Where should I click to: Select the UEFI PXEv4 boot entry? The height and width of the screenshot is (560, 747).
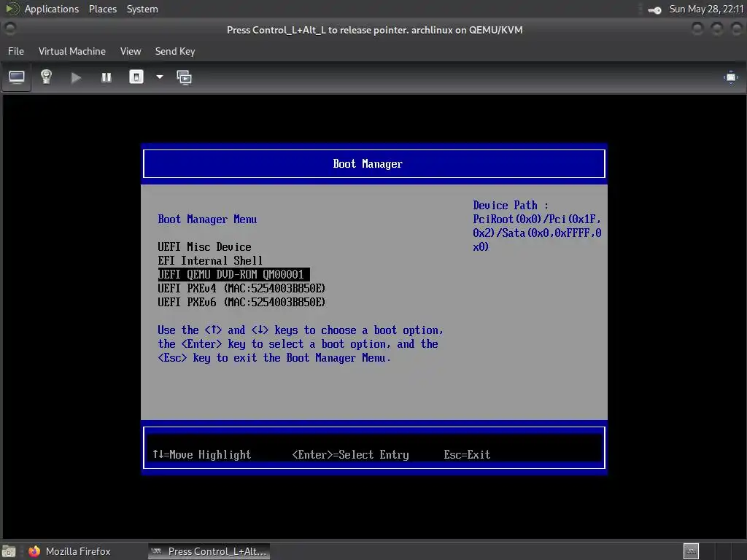[241, 288]
